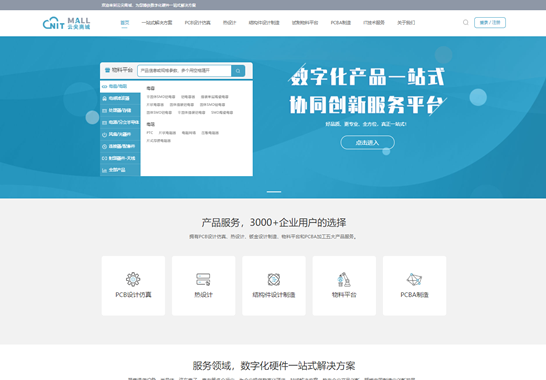Click the heading 产品服务，3000+企业用户的选择
This screenshot has height=380, width=546.
[274, 222]
